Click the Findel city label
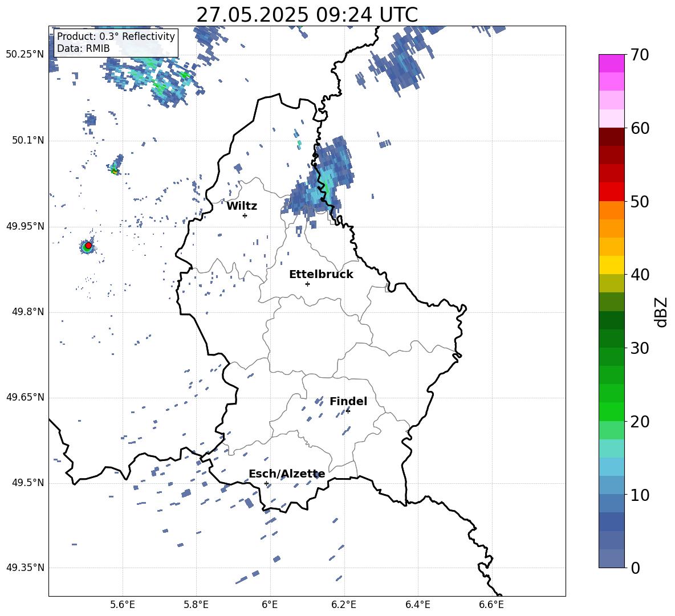Viewport: 675px width, 616px height. (x=348, y=401)
